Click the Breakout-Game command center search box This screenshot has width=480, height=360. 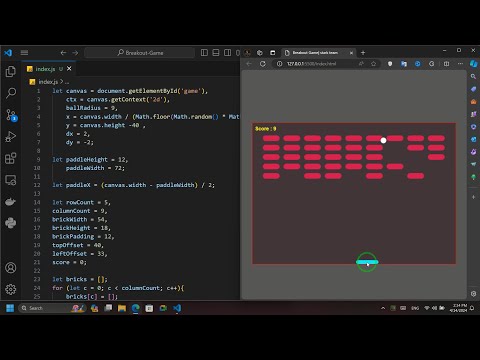140,53
